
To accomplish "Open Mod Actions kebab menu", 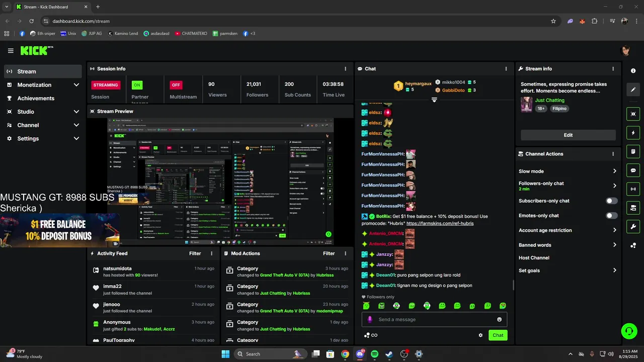I will pyautogui.click(x=345, y=253).
